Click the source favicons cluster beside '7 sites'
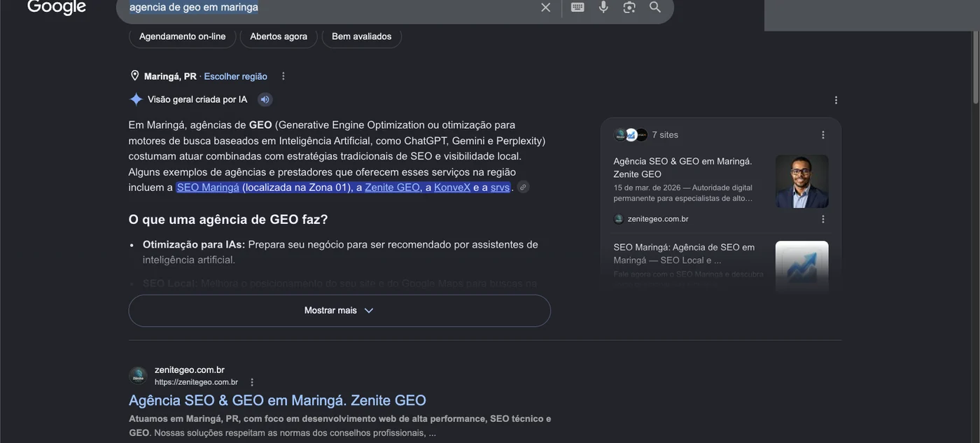This screenshot has height=443, width=980. (x=631, y=134)
